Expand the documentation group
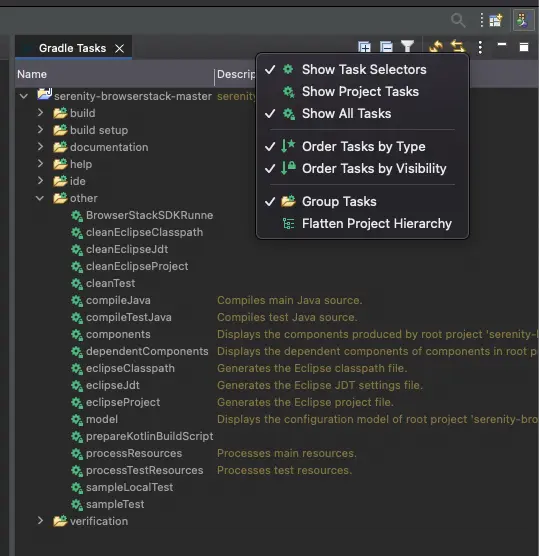Screen dimensions: 539x556 [40, 146]
